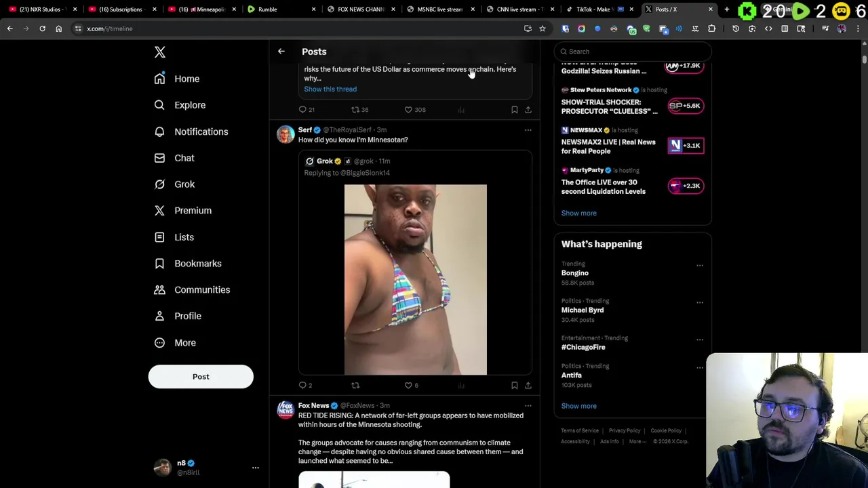This screenshot has width=868, height=488.
Task: Share the post with 308 likes
Action: click(x=528, y=110)
